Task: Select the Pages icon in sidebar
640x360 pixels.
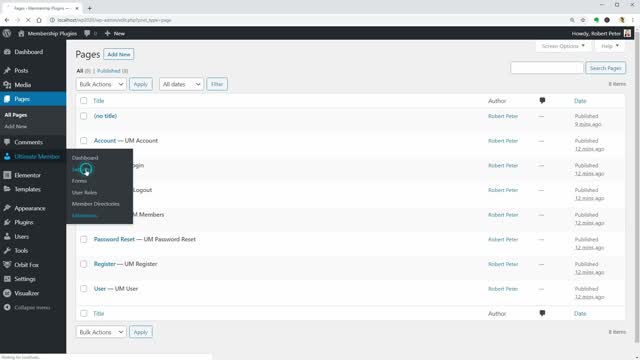Action: point(7,99)
